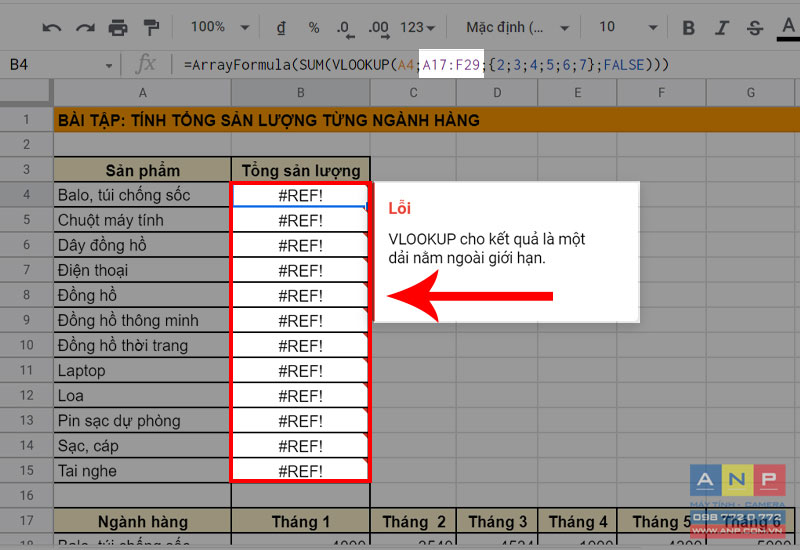Select the Paint format tool
This screenshot has height=550, width=800.
click(151, 27)
